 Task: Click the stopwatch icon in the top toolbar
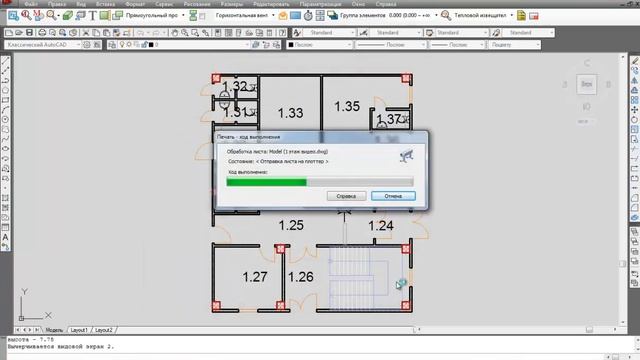pos(308,16)
